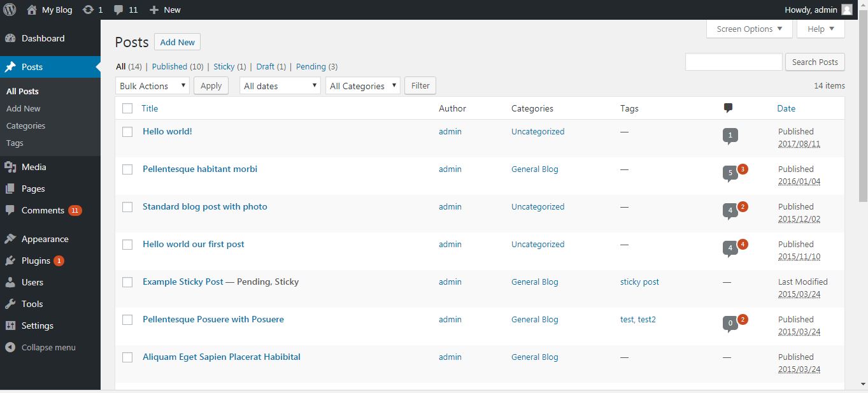The height and width of the screenshot is (393, 868).
Task: Show Draft (1) posts filter
Action: pos(271,66)
